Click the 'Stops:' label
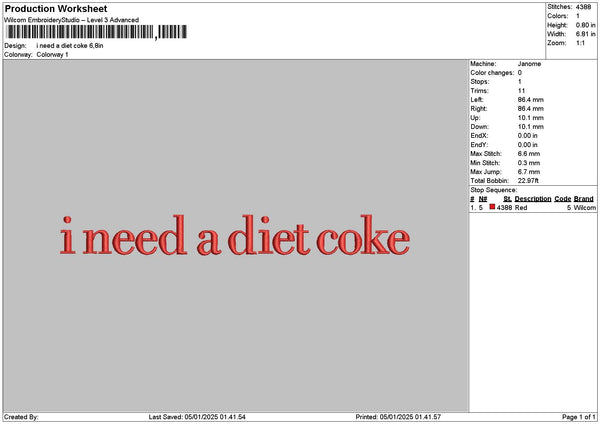The height and width of the screenshot is (424, 600). click(480, 82)
